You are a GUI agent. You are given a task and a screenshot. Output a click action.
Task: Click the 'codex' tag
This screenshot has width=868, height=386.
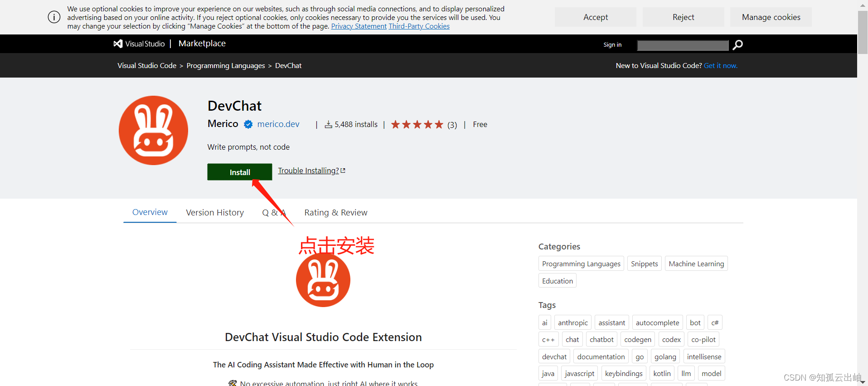pos(671,339)
